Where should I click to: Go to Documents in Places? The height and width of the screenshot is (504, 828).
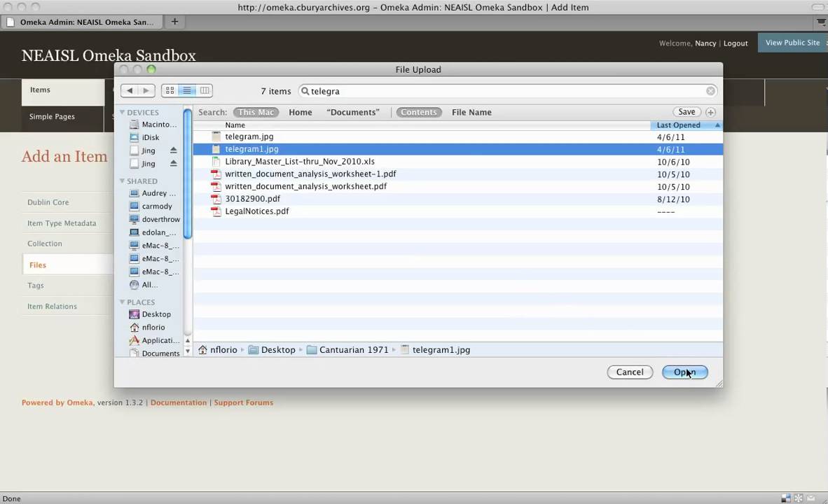154,353
